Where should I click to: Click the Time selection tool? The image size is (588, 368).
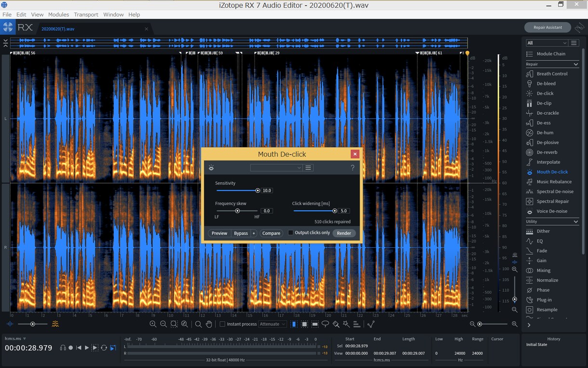pyautogui.click(x=294, y=324)
